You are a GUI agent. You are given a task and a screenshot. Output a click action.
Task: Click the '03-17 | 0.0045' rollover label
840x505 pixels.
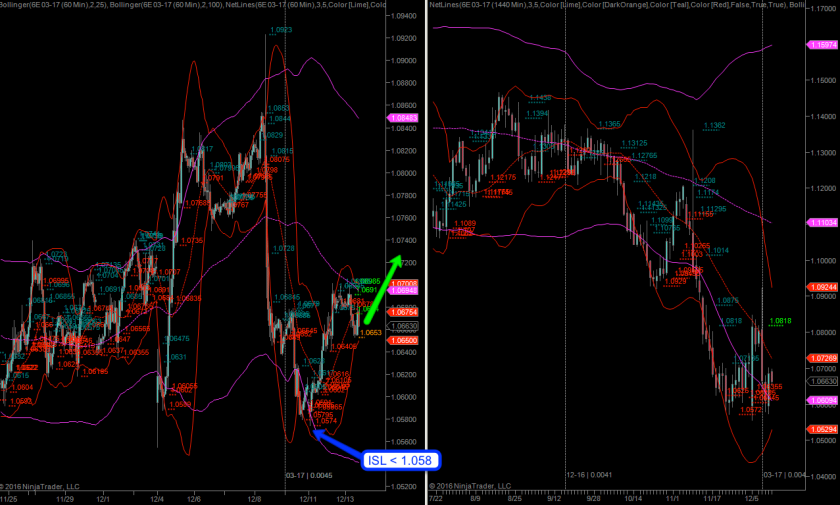pyautogui.click(x=309, y=476)
